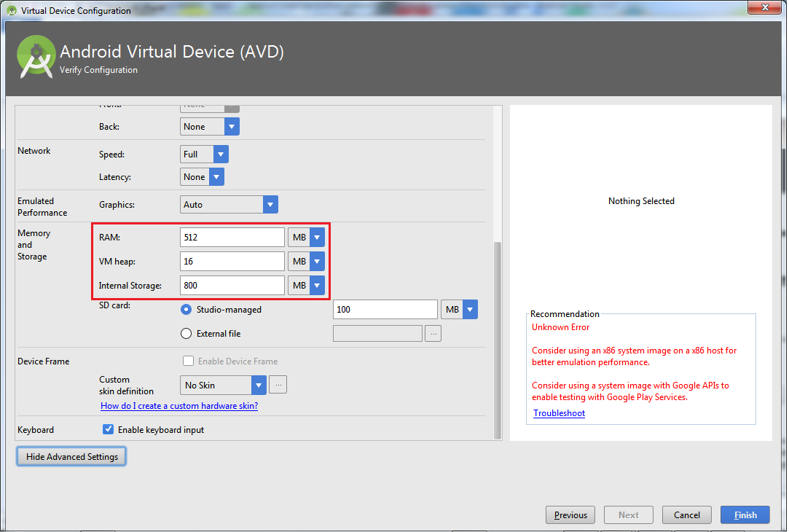Click the Memory and Storage label
The width and height of the screenshot is (789, 532).
[34, 245]
